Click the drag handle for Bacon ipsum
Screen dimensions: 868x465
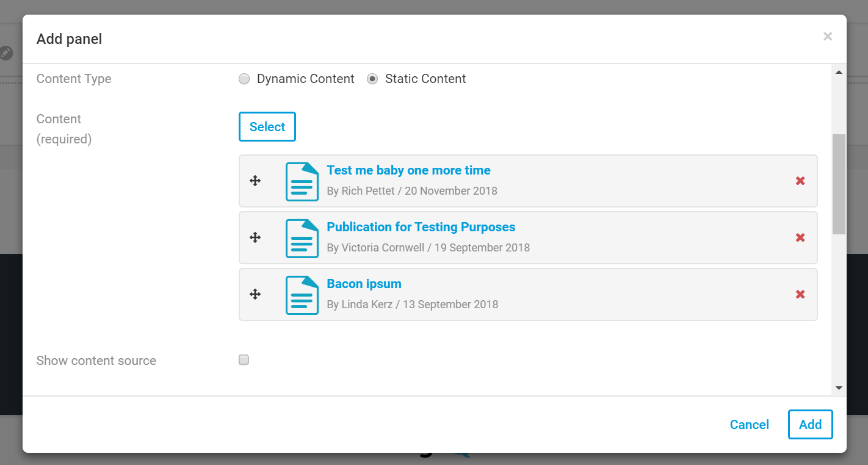255,294
